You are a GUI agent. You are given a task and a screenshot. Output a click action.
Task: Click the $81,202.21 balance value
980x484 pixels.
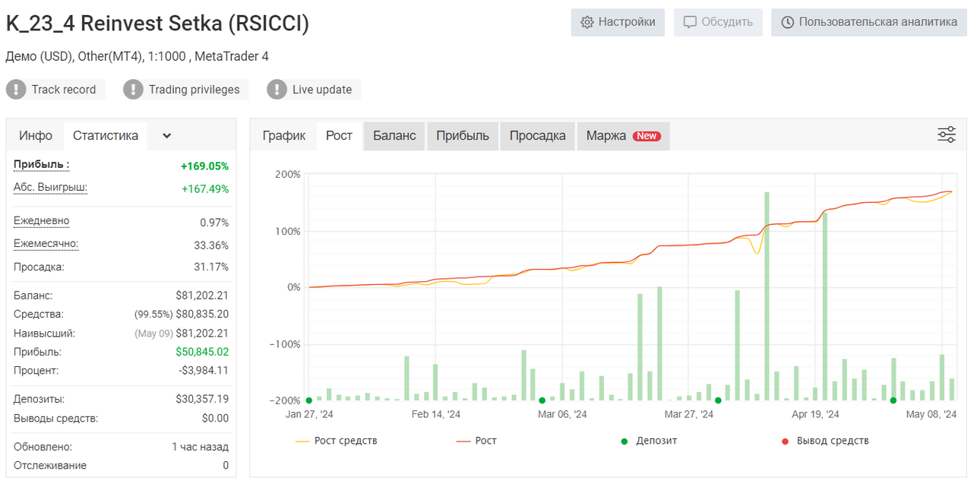click(x=202, y=295)
